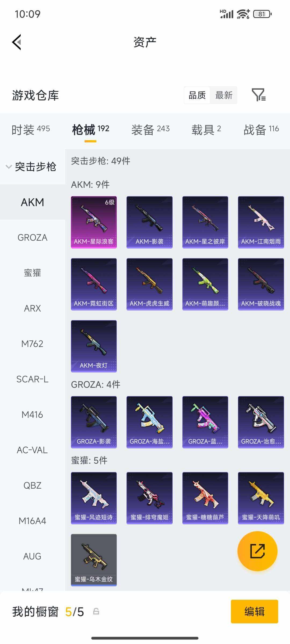Viewport: 290px width, 644px height.
Task: Switch to the 载具 tab
Action: (x=206, y=130)
